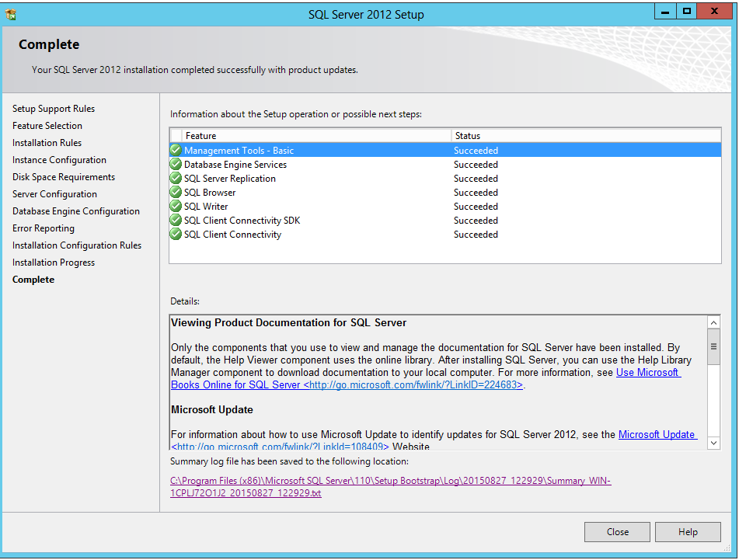The image size is (739, 560).
Task: Click Succeeded status for SQL Browser
Action: (x=476, y=192)
